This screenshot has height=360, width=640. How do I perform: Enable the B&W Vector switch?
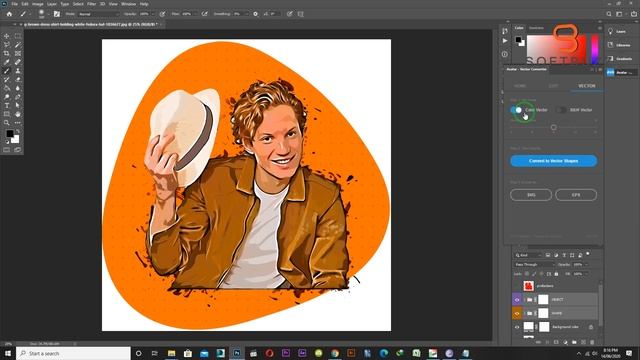(562, 110)
